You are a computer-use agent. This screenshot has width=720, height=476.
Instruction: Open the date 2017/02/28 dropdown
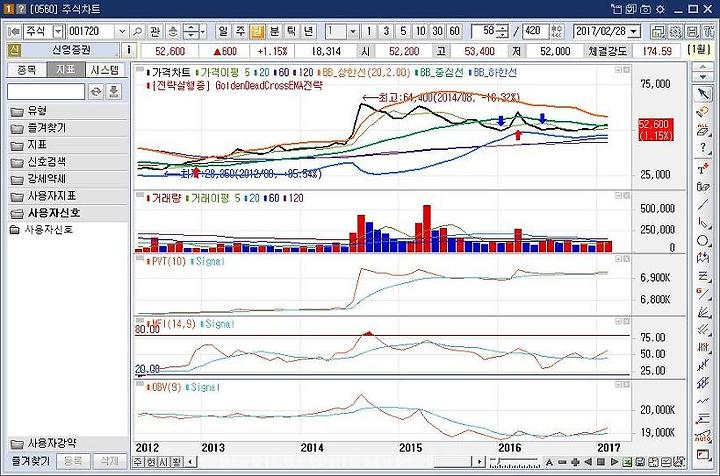click(x=634, y=32)
